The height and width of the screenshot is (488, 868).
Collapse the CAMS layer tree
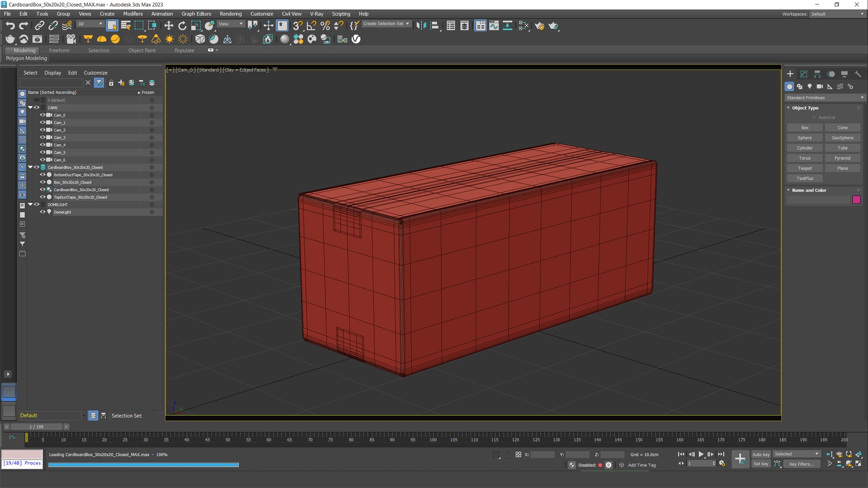tap(30, 108)
